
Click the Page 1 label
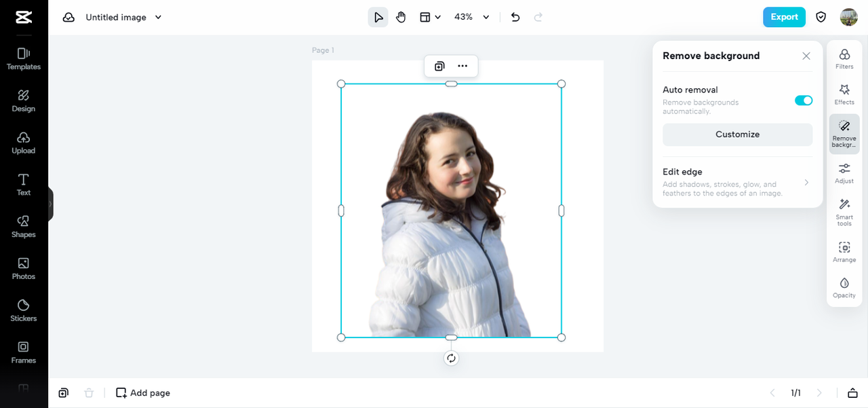tap(323, 50)
